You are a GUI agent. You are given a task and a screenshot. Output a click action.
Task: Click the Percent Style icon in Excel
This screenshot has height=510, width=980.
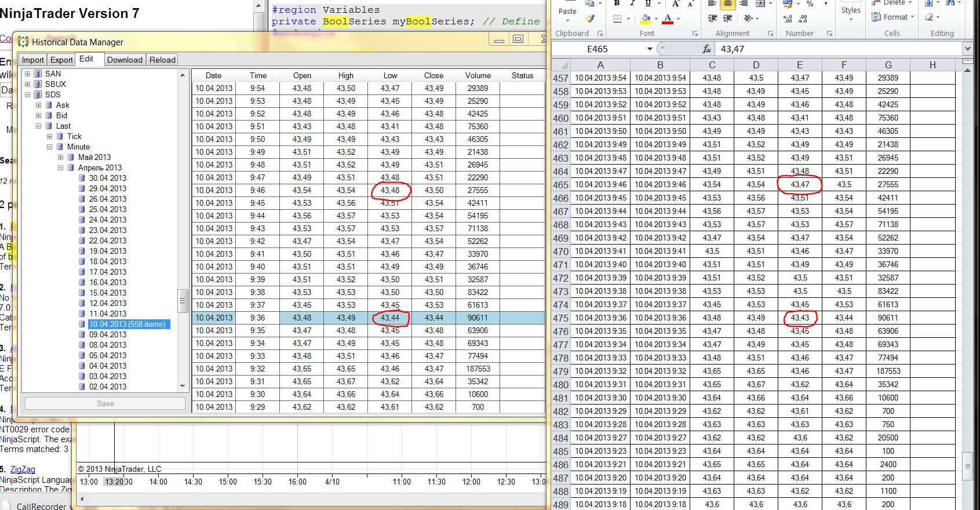pos(810,3)
